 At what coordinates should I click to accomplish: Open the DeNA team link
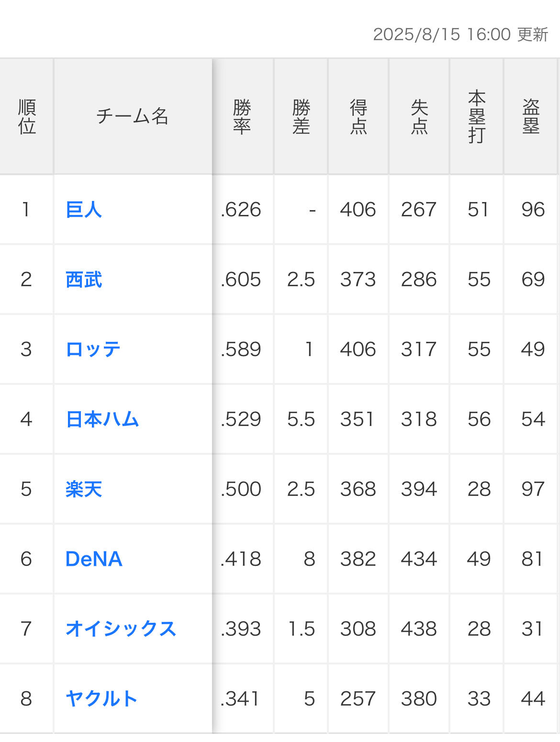(94, 559)
